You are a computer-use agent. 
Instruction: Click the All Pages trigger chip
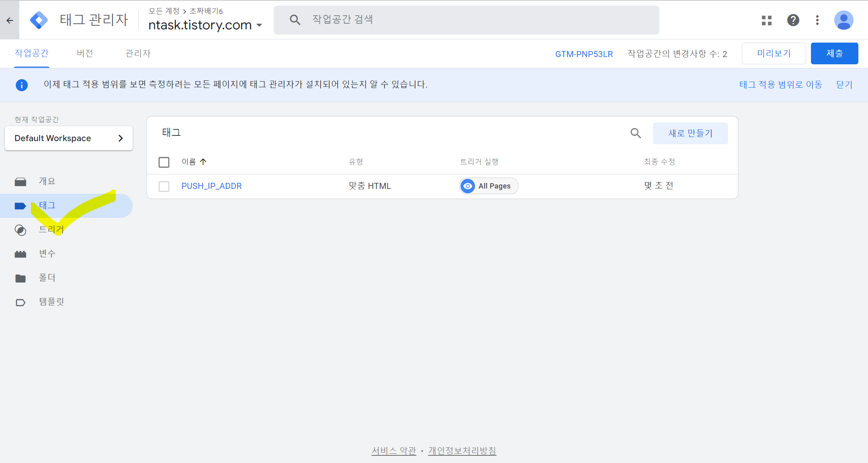click(489, 186)
